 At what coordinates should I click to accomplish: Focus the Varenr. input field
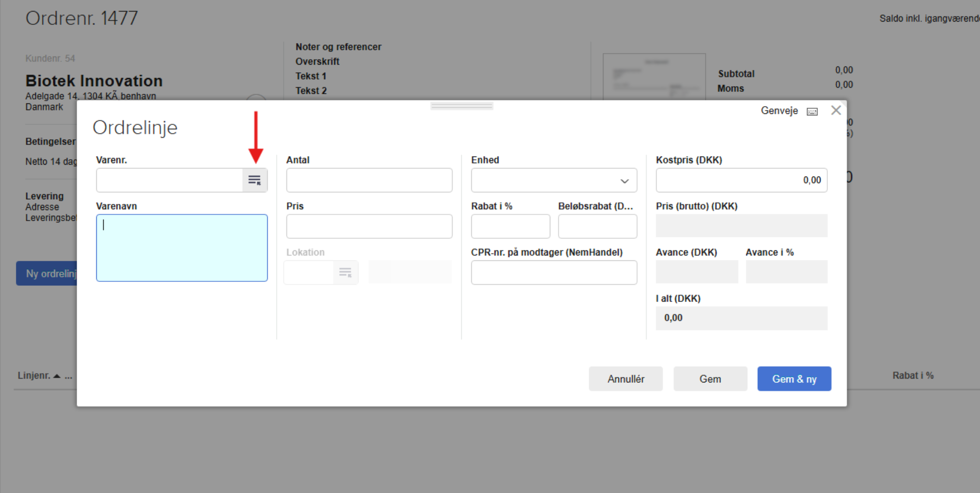point(170,180)
